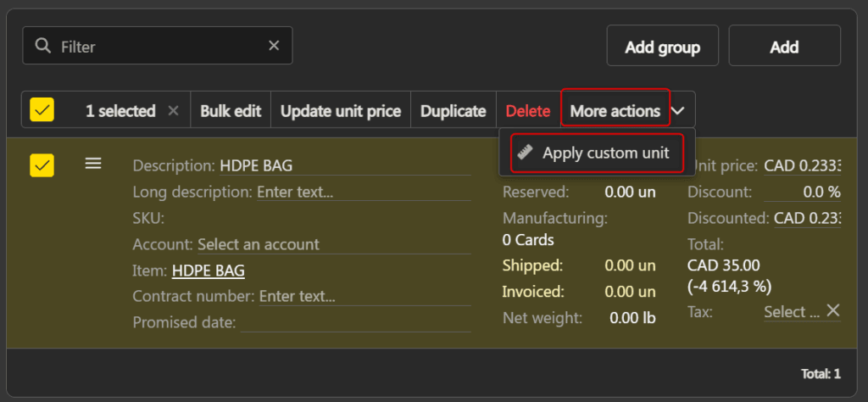Viewport: 868px width, 402px height.
Task: Click the drag handle icon of HDPE BAG row
Action: pyautogui.click(x=93, y=164)
